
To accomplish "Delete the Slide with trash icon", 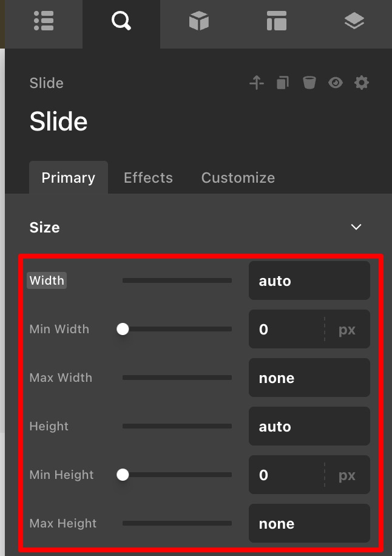I will [x=309, y=83].
